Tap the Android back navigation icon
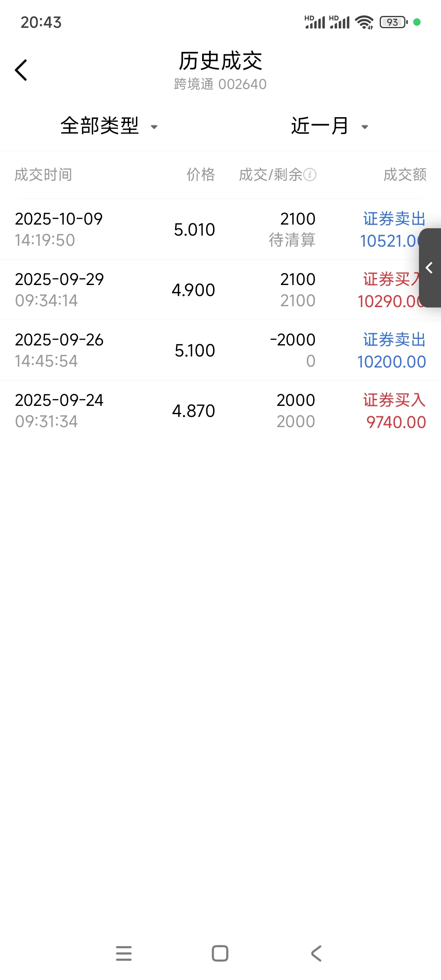The width and height of the screenshot is (441, 980). [x=316, y=953]
